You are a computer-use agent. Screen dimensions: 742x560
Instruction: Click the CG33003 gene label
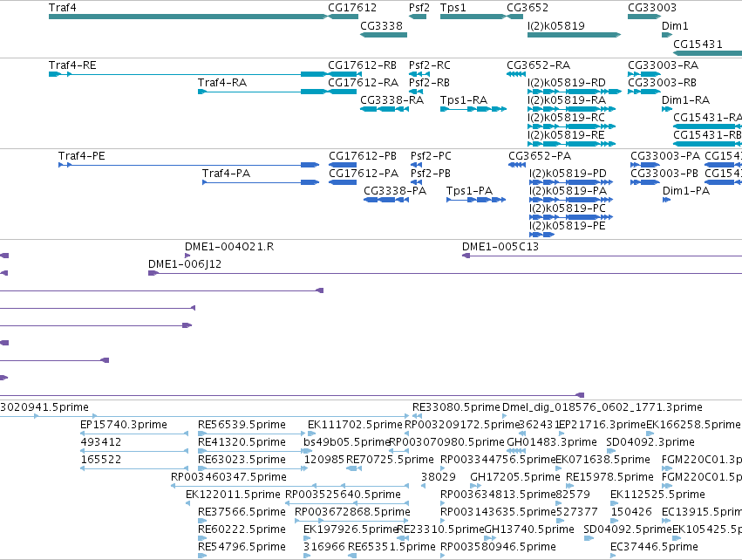point(652,8)
